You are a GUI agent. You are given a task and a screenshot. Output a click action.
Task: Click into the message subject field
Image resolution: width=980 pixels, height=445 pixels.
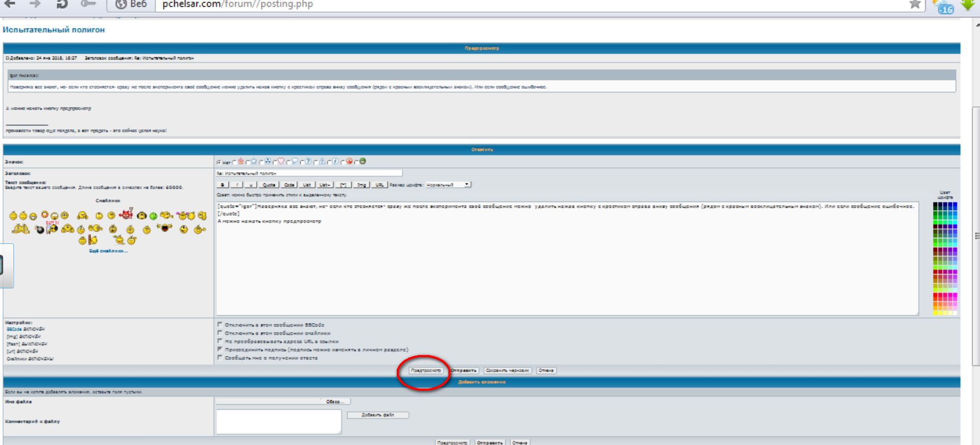(309, 174)
